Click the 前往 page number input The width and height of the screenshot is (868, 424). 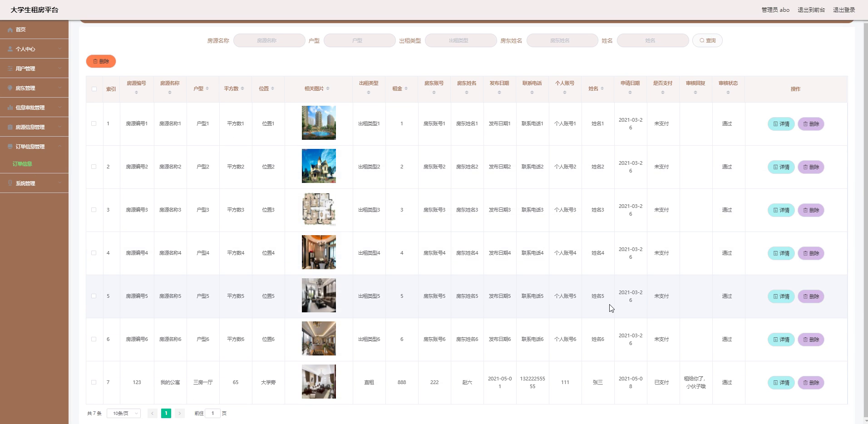point(212,414)
